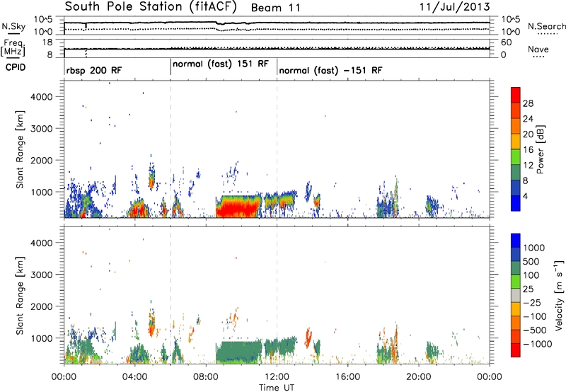Click the 'Slant Range [km]' label of the velocity panel
The height and width of the screenshot is (392, 566).
20,296
